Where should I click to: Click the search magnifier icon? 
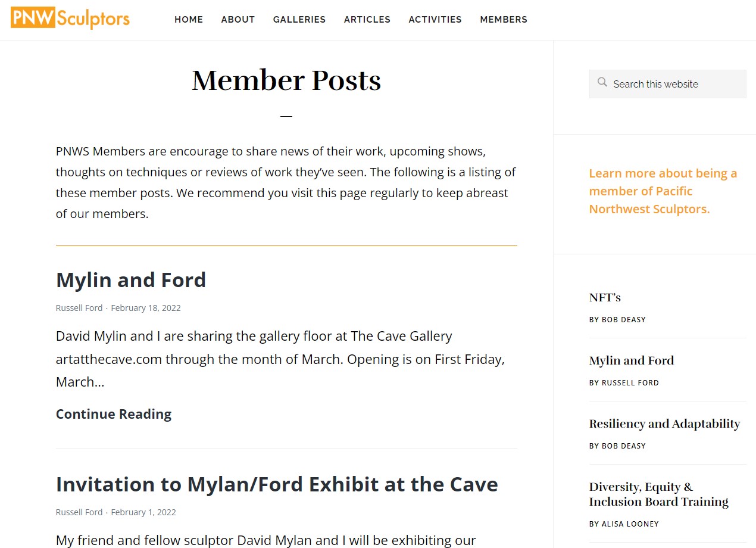point(602,82)
